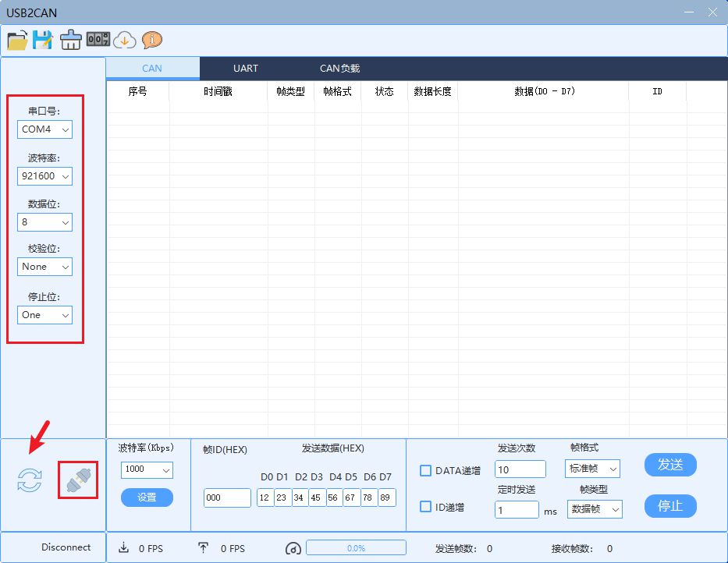This screenshot has height=563, width=728.
Task: Clear data with the broom icon
Action: coord(71,40)
